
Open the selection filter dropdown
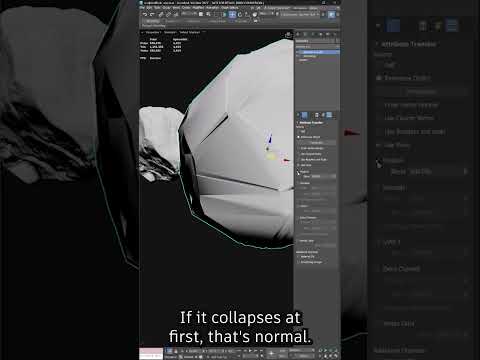click(x=188, y=14)
